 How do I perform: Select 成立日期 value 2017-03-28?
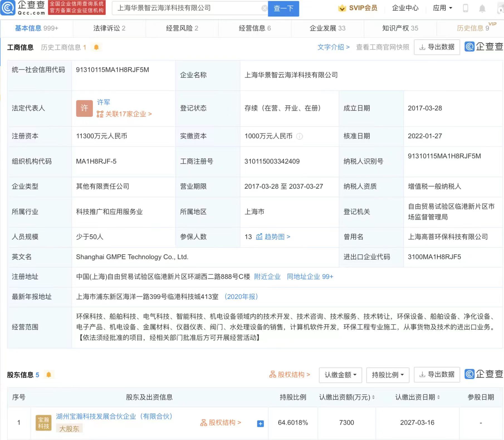(x=425, y=108)
